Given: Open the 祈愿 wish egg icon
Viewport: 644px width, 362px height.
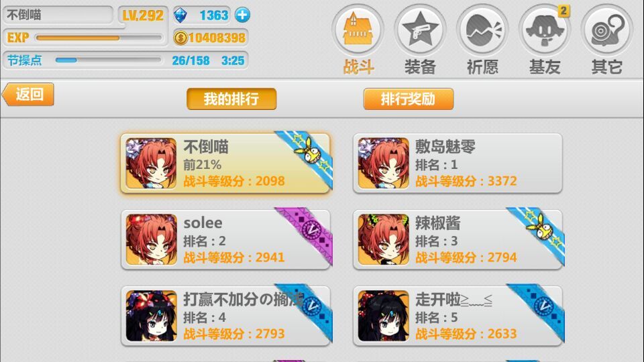Looking at the screenshot, I should point(482,30).
